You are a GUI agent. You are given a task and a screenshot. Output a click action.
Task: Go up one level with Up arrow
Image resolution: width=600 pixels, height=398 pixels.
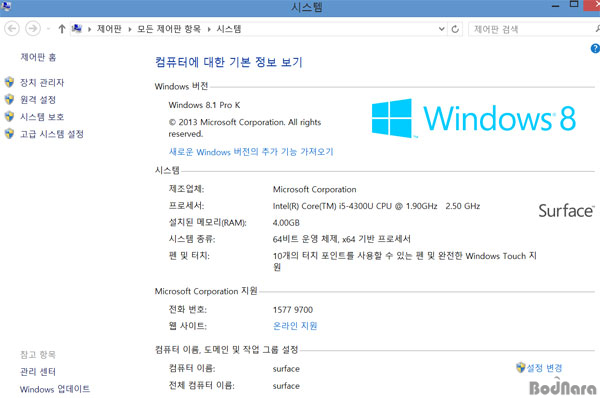(x=62, y=29)
